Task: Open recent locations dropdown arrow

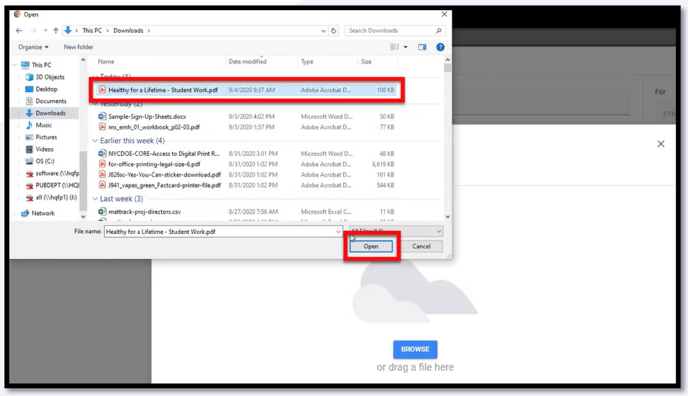Action: 45,31
